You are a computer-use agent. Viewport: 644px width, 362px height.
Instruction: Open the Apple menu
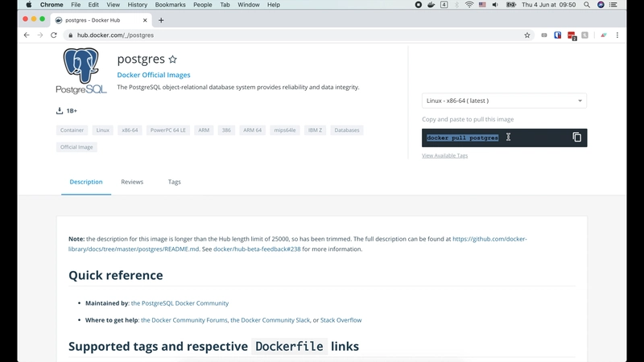(29, 5)
